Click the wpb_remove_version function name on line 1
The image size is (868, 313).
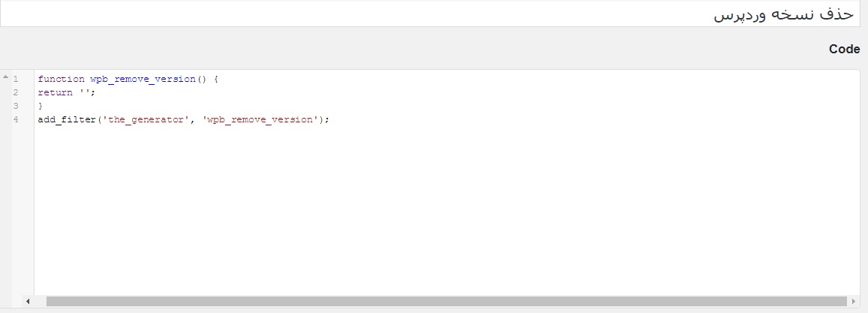(143, 80)
